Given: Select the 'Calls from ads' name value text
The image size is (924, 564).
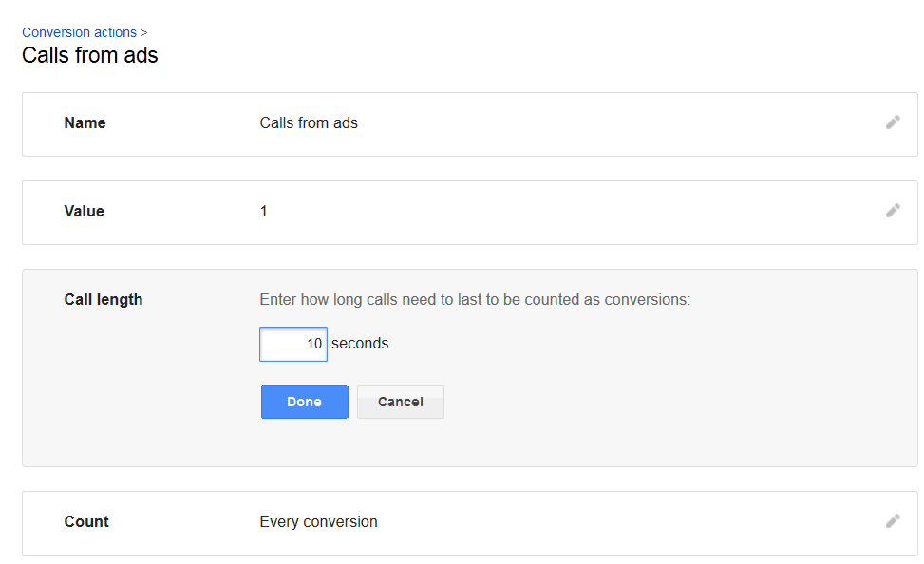Looking at the screenshot, I should [309, 122].
